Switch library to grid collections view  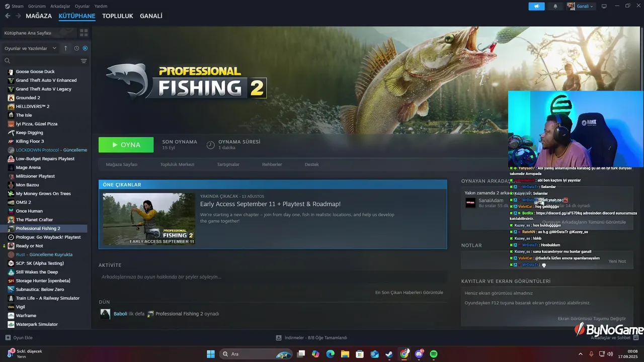pos(84,33)
